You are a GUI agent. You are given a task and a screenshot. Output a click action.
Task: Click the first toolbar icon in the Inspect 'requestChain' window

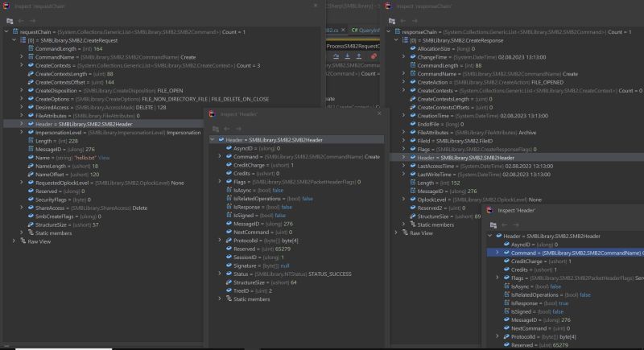tap(10, 21)
